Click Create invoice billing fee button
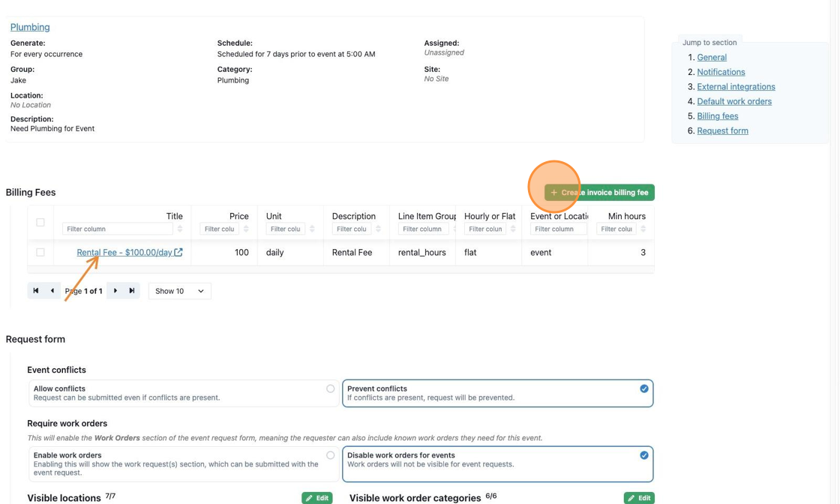Image resolution: width=840 pixels, height=504 pixels. [x=599, y=192]
